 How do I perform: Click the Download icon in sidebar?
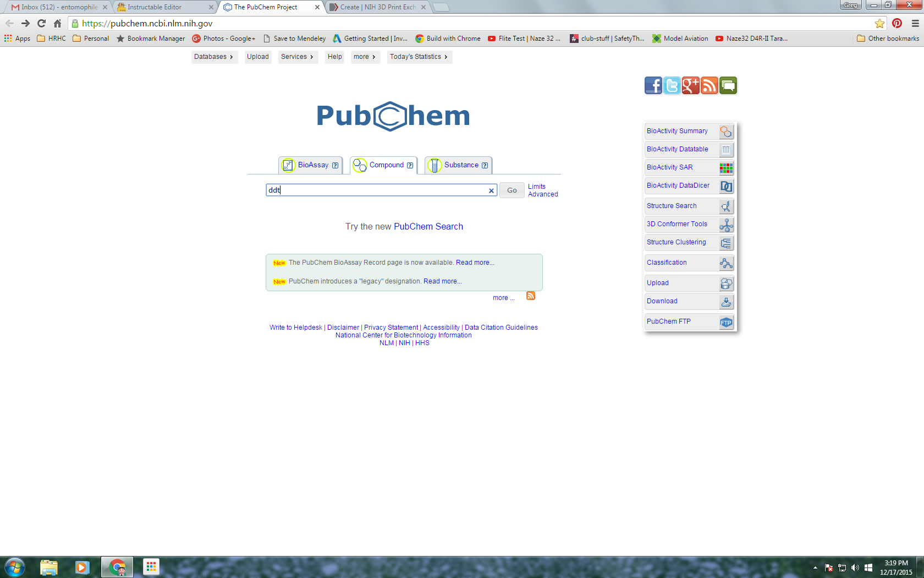tap(726, 302)
